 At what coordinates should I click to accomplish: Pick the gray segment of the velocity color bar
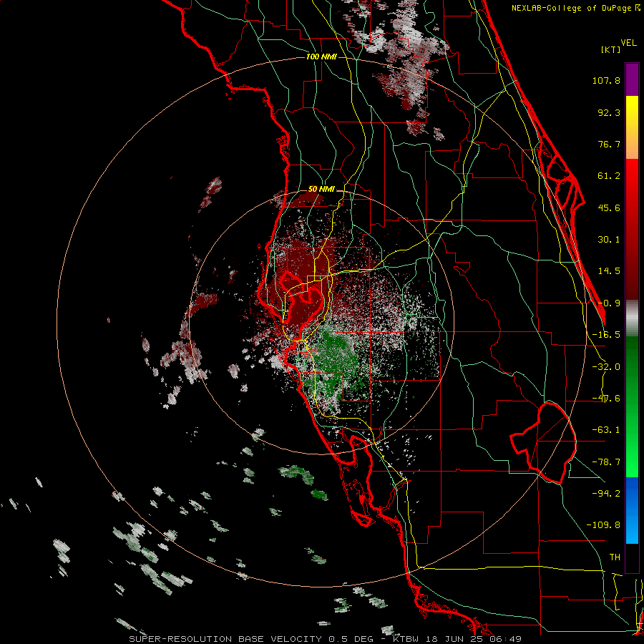pyautogui.click(x=632, y=318)
